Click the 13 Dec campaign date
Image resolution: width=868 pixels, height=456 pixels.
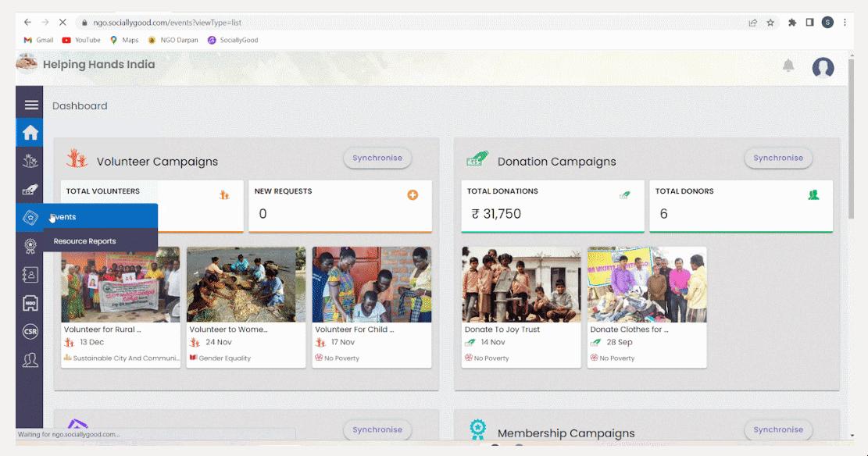92,342
